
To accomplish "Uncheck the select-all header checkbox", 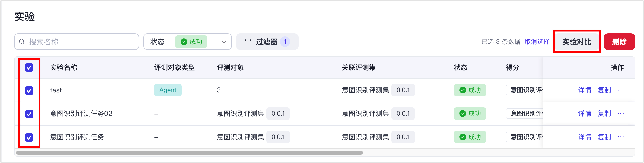I will point(29,67).
